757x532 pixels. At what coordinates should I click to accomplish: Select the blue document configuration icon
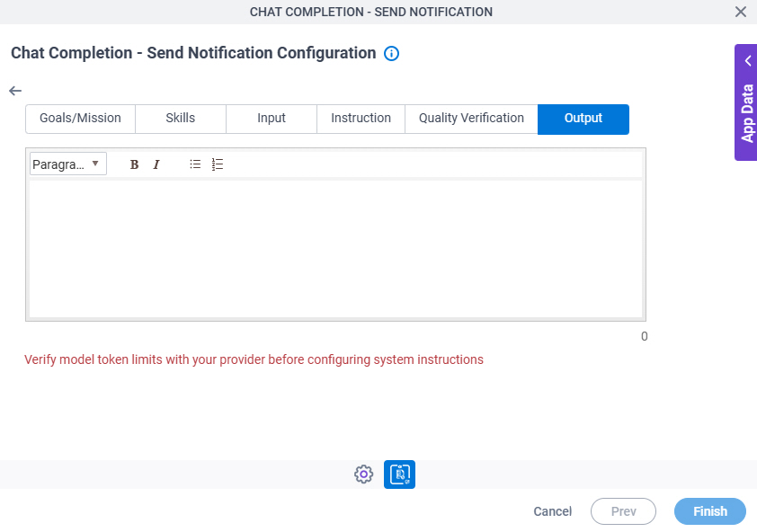[399, 474]
